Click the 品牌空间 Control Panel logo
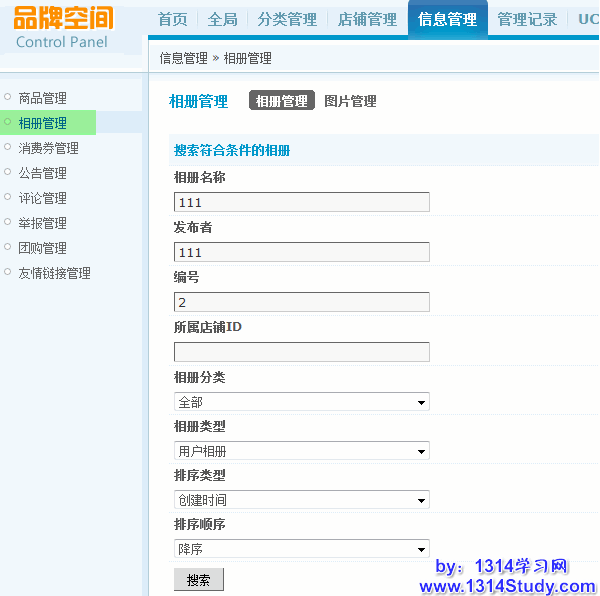This screenshot has width=600, height=596. 62,28
